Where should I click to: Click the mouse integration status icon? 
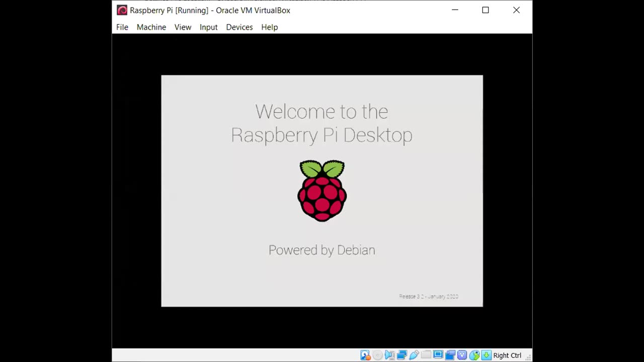pos(474,355)
